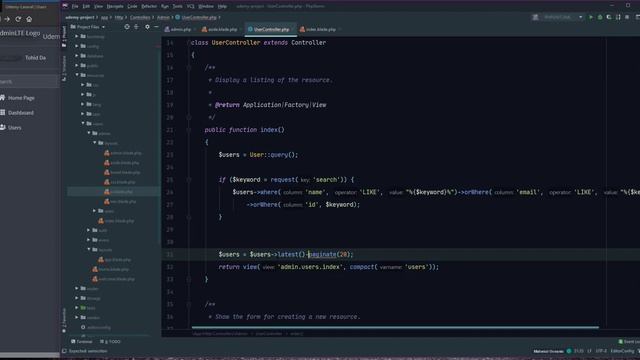Open the vertical Structure tool window button

(x=64, y=68)
